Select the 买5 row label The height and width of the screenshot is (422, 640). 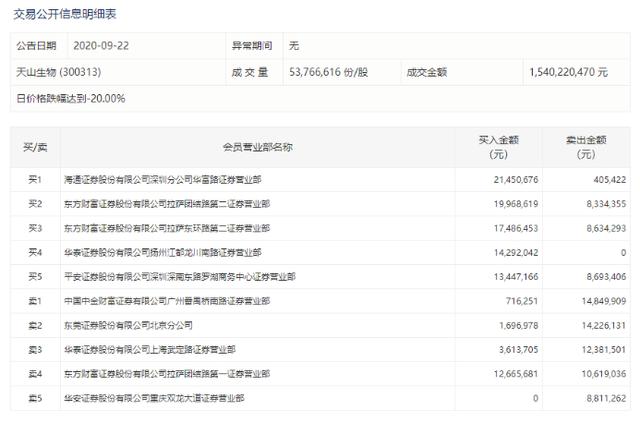coord(35,277)
